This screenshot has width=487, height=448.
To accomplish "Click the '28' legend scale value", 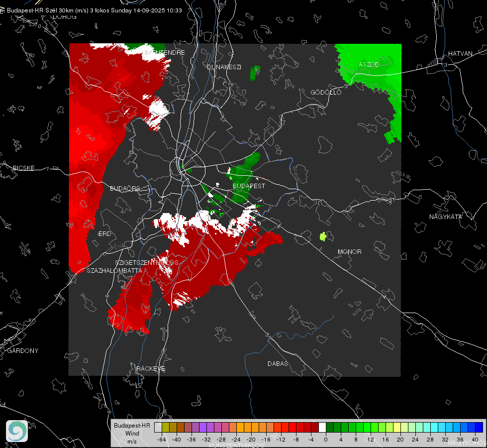I will tap(430, 440).
